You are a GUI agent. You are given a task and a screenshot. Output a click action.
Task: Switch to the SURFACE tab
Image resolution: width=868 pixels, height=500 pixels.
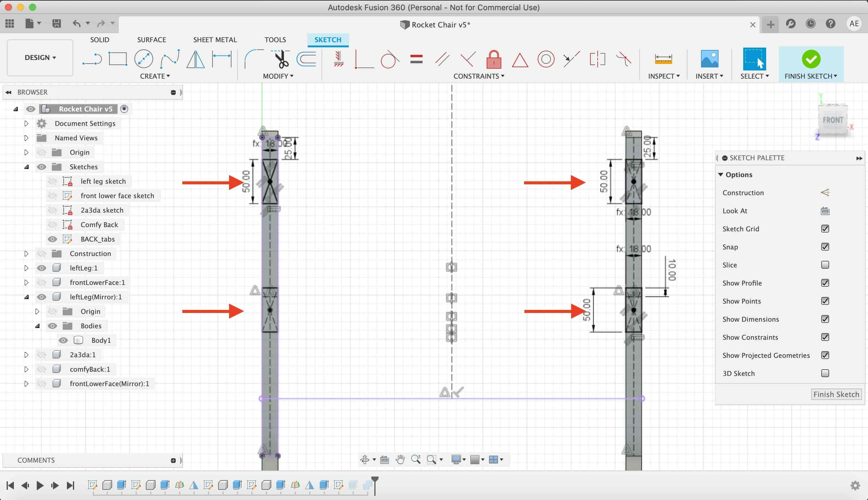tap(152, 39)
